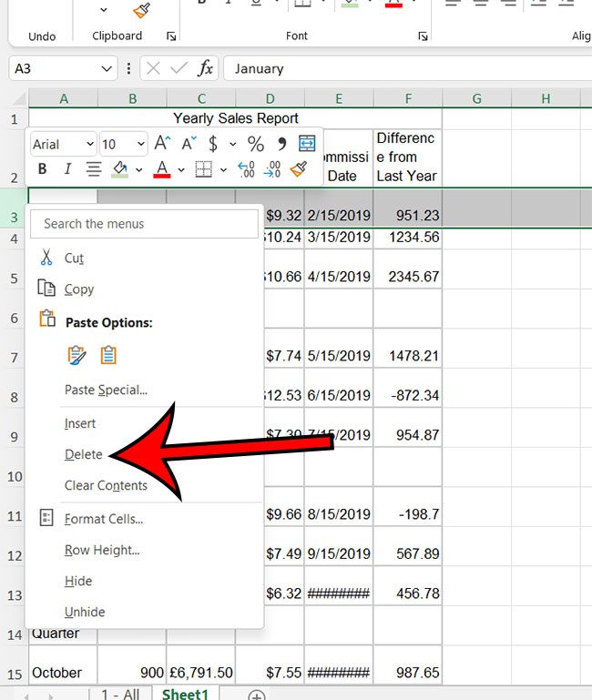Apply the red font color swatch
This screenshot has width=592, height=700.
pyautogui.click(x=162, y=169)
